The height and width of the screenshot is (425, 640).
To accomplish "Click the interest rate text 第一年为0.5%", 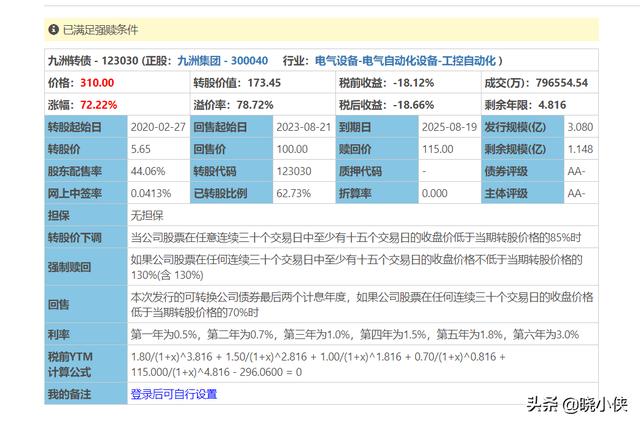I will click(x=164, y=334).
